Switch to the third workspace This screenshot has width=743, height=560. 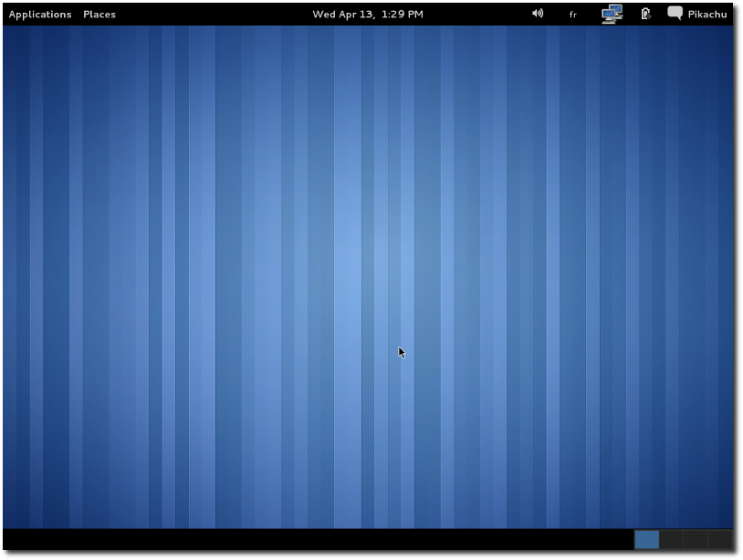(696, 540)
